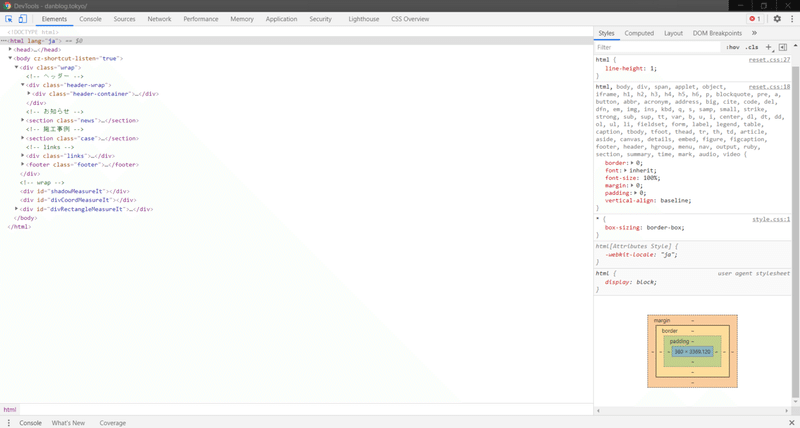Open the Console drawer tab
800x428 pixels.
(31, 423)
